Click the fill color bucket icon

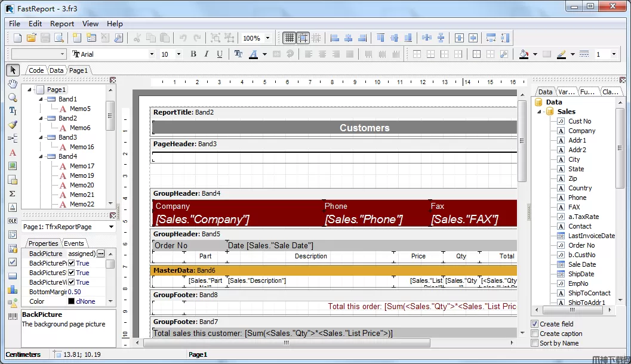[524, 54]
